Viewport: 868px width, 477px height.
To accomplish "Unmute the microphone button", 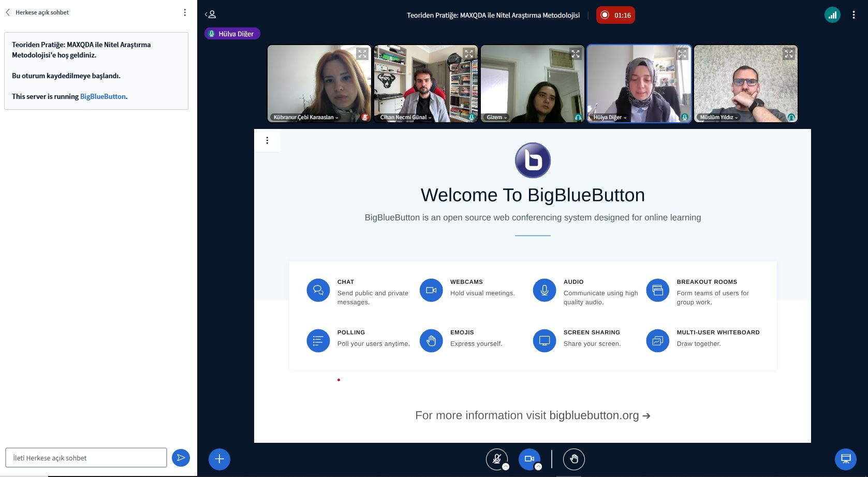I will click(496, 458).
